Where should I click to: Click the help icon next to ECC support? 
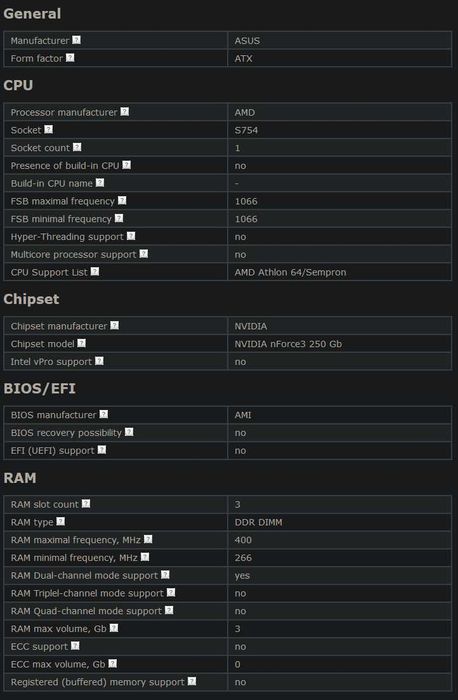[x=75, y=646]
